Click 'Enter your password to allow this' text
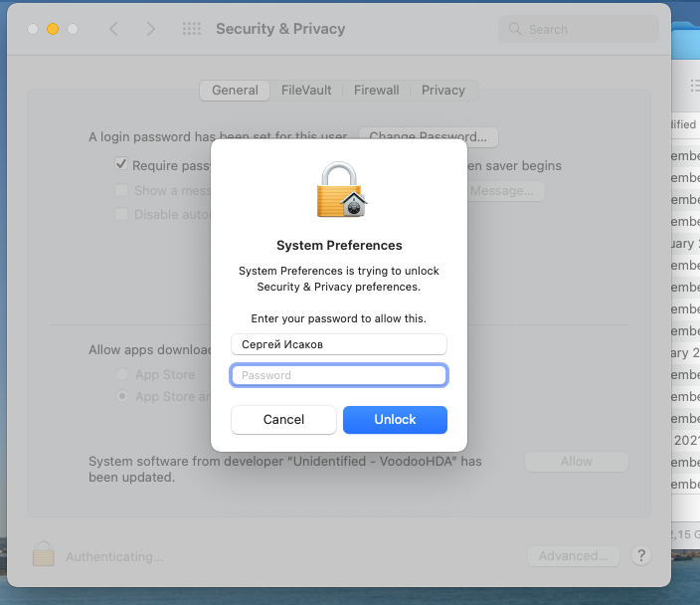 click(338, 318)
